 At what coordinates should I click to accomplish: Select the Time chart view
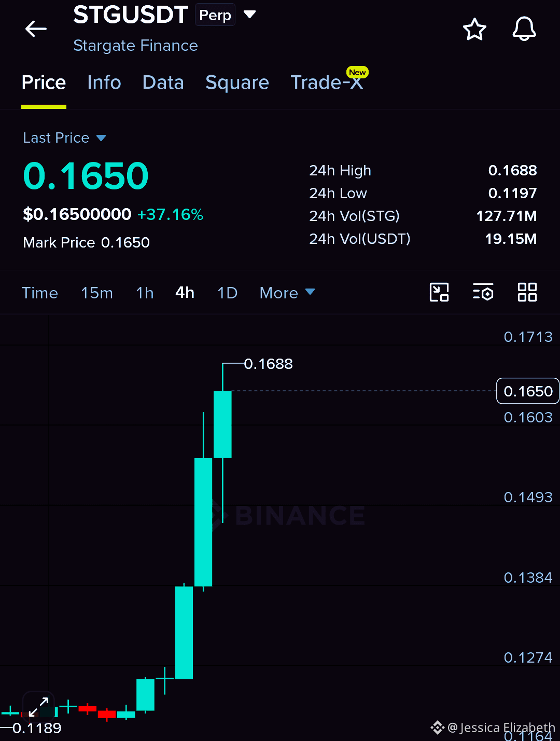click(x=40, y=293)
